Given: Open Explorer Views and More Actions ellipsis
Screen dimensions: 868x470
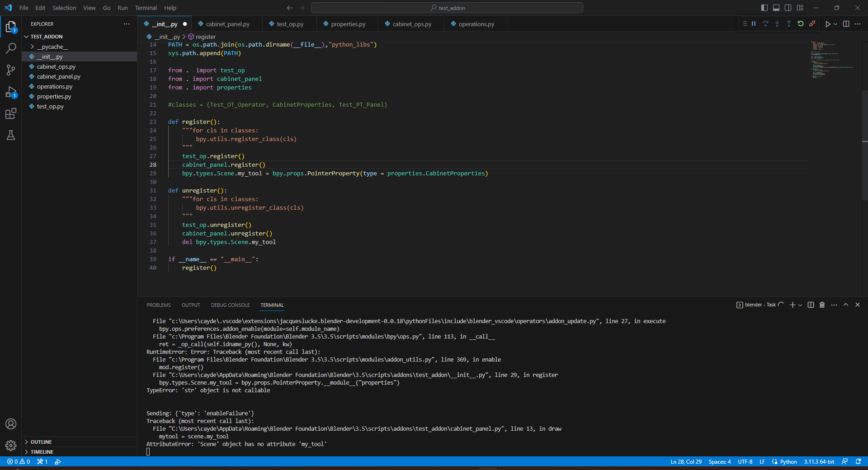Looking at the screenshot, I should [x=127, y=24].
